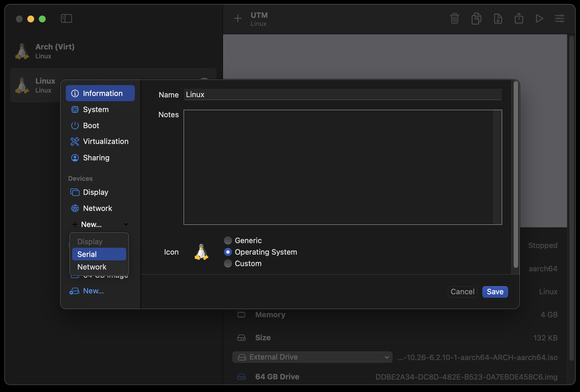The width and height of the screenshot is (580, 392).
Task: Click the 'aarch64' architecture value
Action: 543,268
